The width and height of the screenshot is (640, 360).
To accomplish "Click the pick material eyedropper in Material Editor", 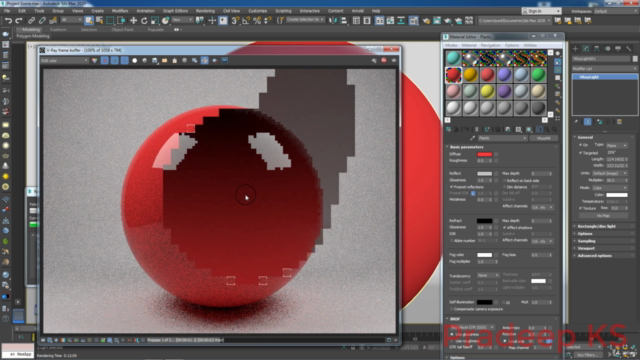I will 473,138.
